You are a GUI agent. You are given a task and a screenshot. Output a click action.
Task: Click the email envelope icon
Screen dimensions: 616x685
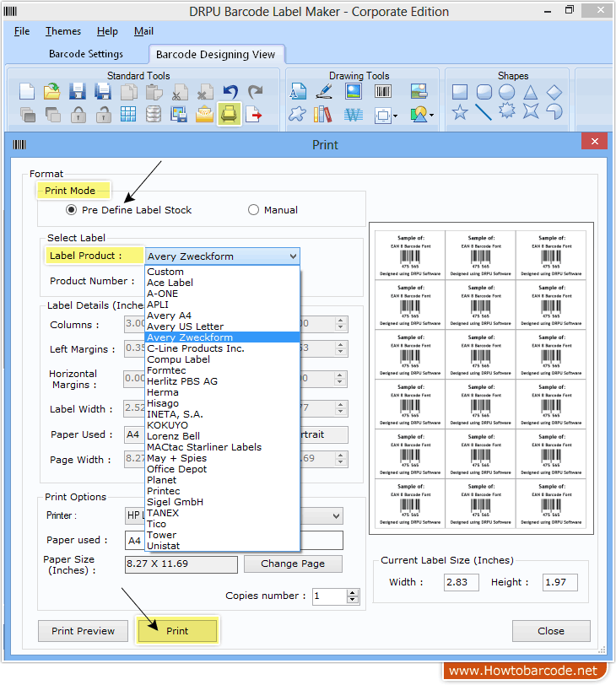click(204, 115)
